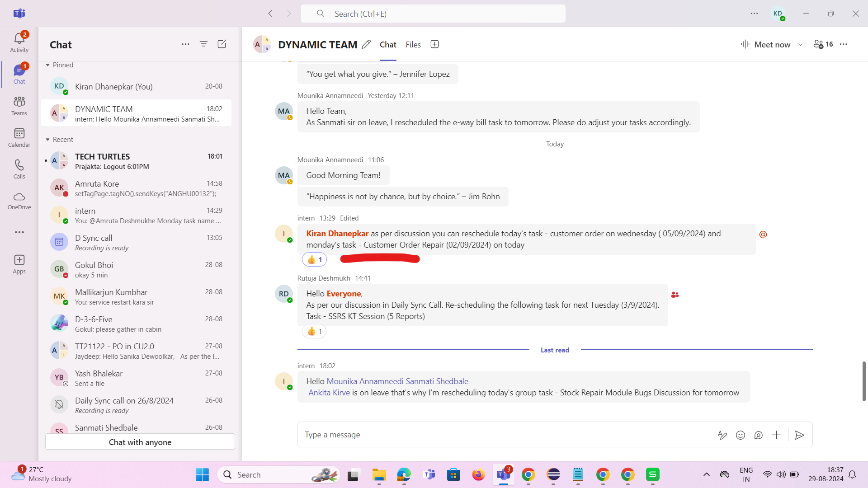Open File Explorer from taskbar
868x488 pixels.
tap(379, 474)
